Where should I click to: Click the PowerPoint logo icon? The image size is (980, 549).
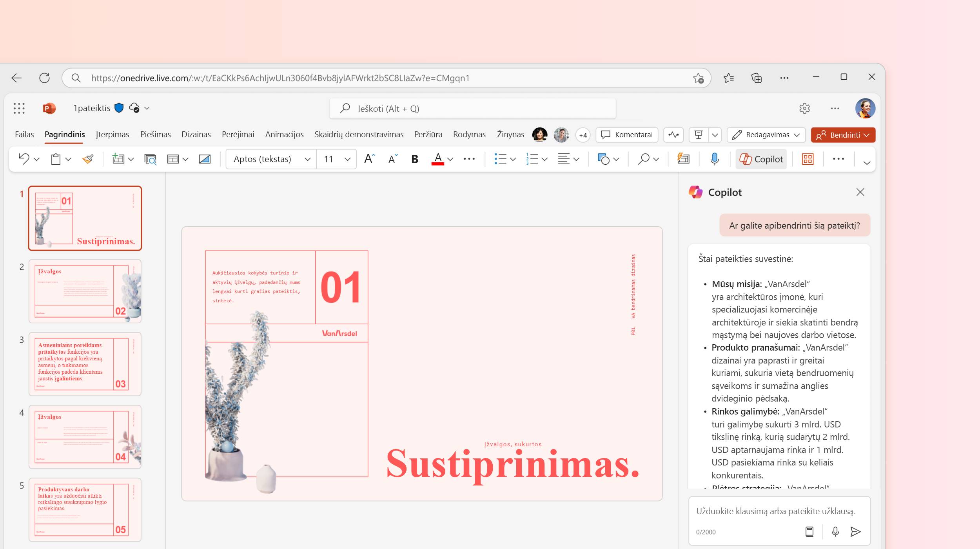(x=49, y=108)
